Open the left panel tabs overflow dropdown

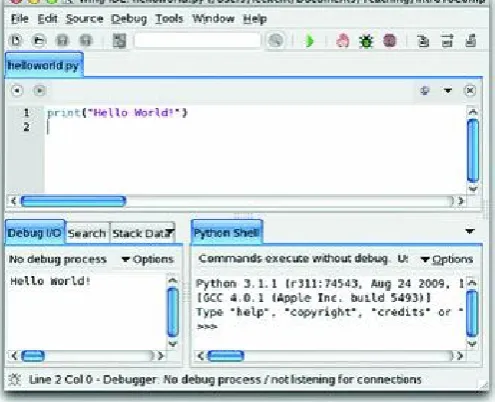(171, 231)
